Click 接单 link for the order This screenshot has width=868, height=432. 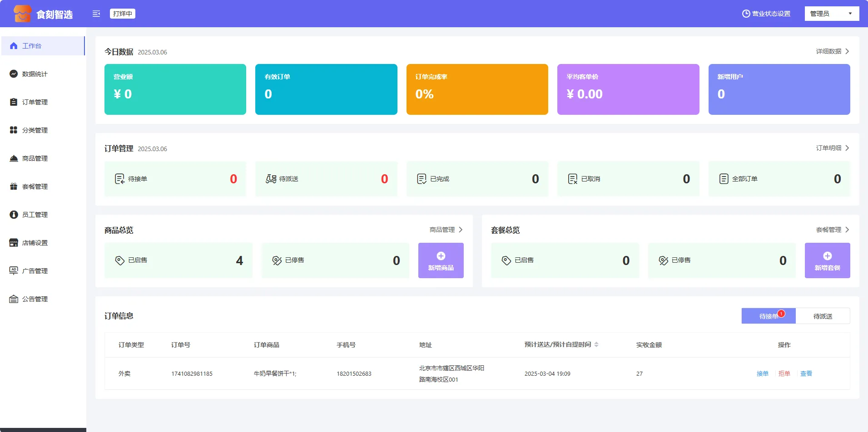(762, 373)
